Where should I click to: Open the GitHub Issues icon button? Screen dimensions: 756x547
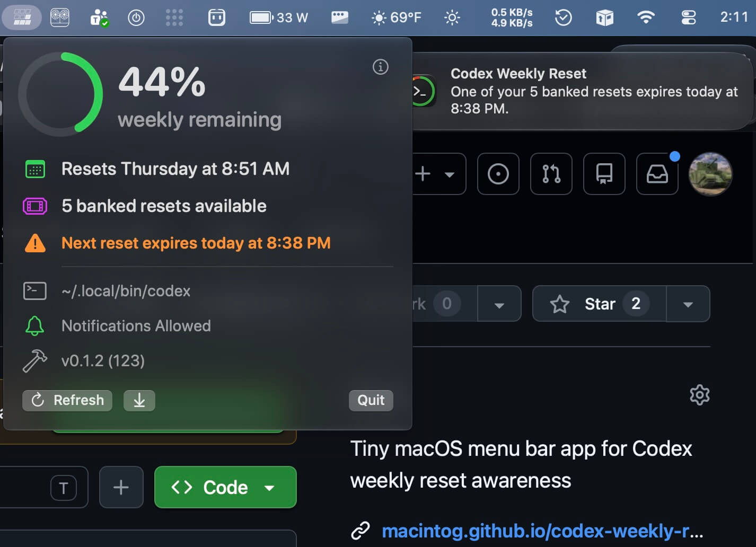pos(498,174)
